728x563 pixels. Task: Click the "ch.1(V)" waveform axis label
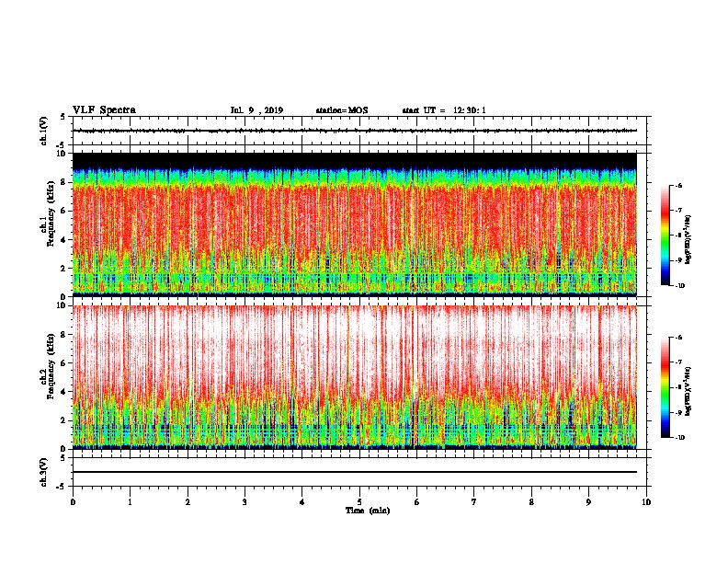(43, 131)
